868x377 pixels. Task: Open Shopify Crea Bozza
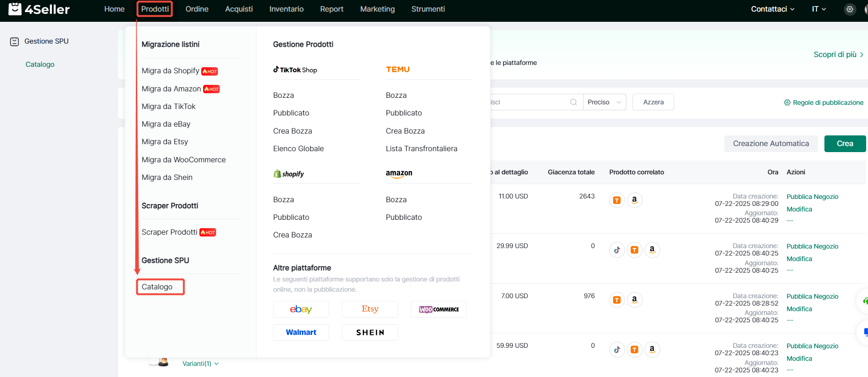click(293, 235)
